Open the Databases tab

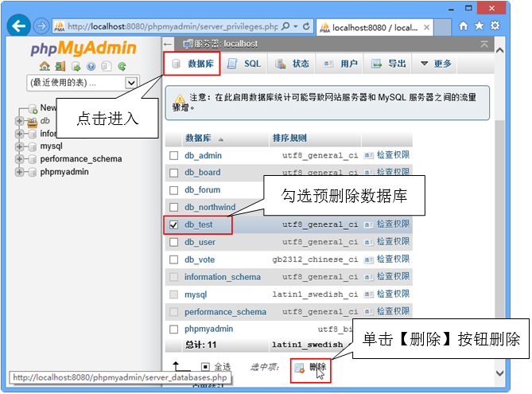pyautogui.click(x=192, y=64)
